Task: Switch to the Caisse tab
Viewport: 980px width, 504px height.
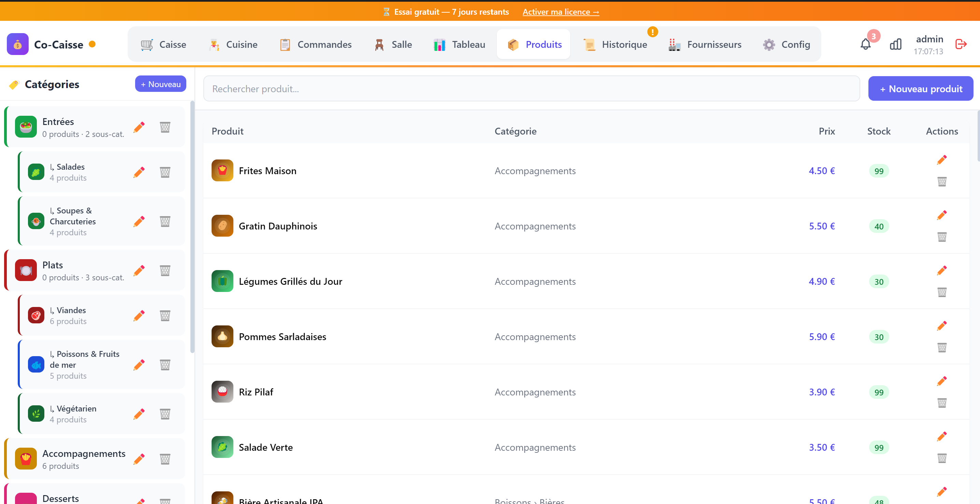Action: tap(163, 44)
